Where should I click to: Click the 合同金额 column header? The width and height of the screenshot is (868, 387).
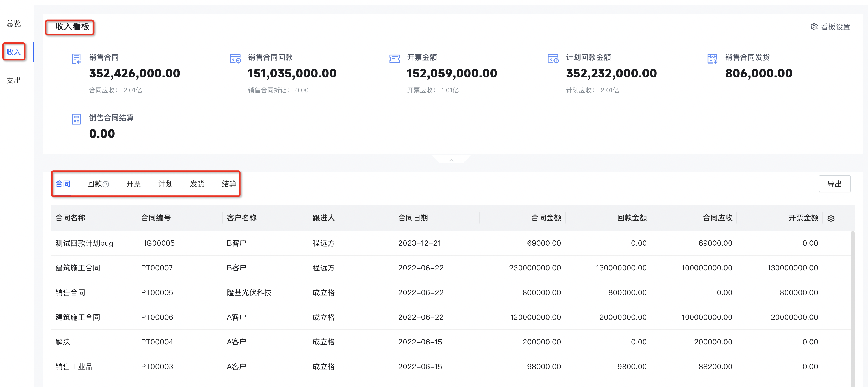(x=546, y=218)
